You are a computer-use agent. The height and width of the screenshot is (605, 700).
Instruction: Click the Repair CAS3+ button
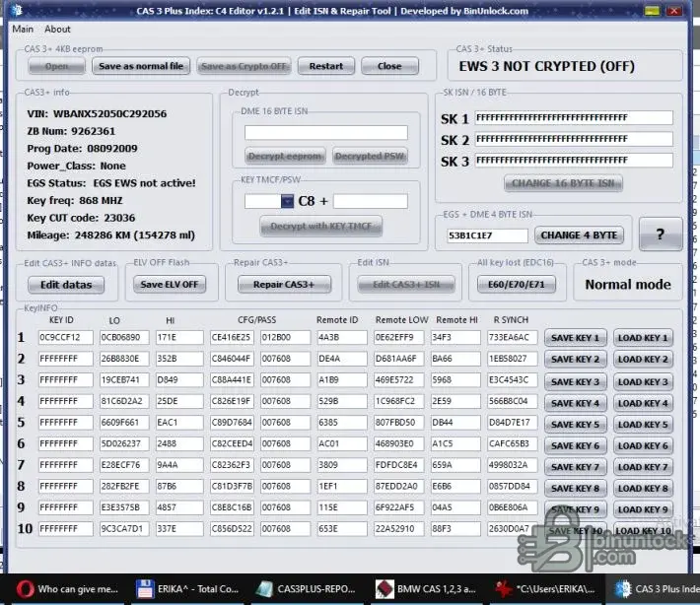click(284, 284)
